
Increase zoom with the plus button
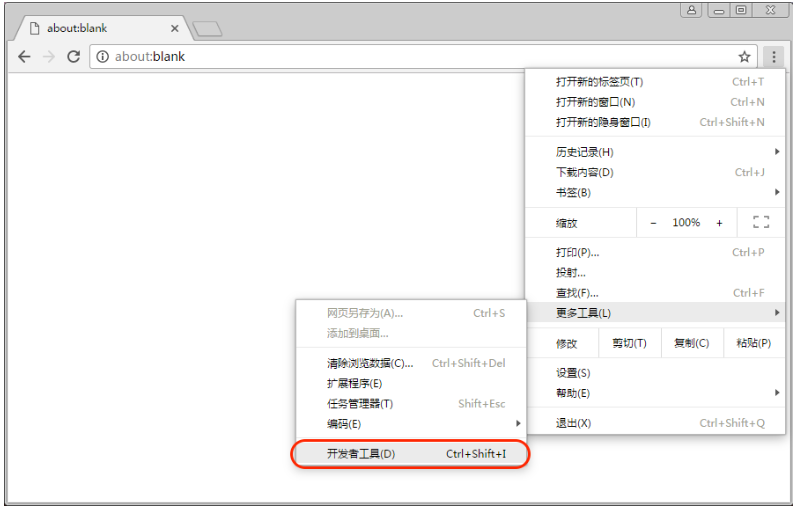pyautogui.click(x=719, y=223)
